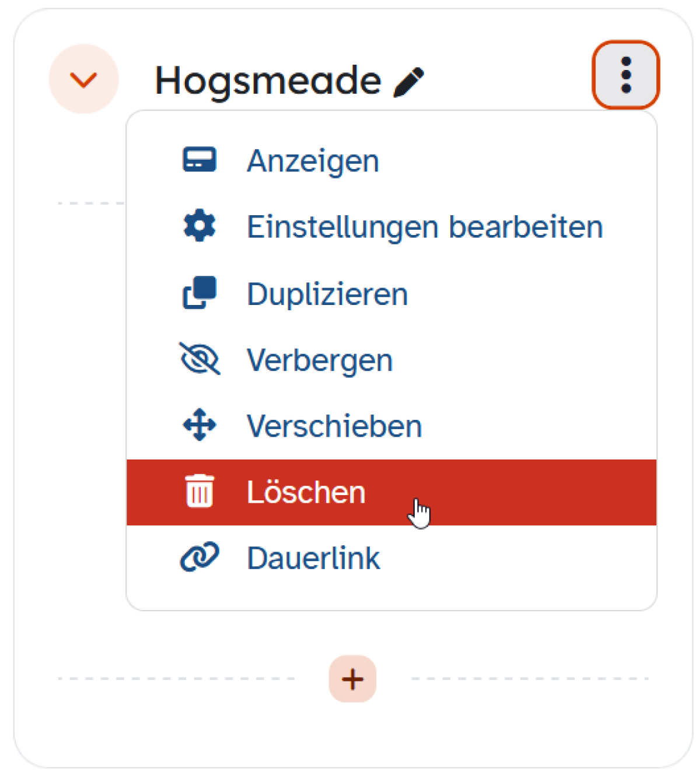Click the gear icon for Einstellungen bearbeiten
The height and width of the screenshot is (775, 700).
[x=199, y=226]
